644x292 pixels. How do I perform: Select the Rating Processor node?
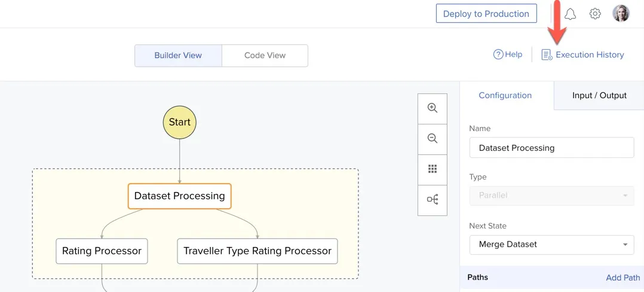point(102,251)
